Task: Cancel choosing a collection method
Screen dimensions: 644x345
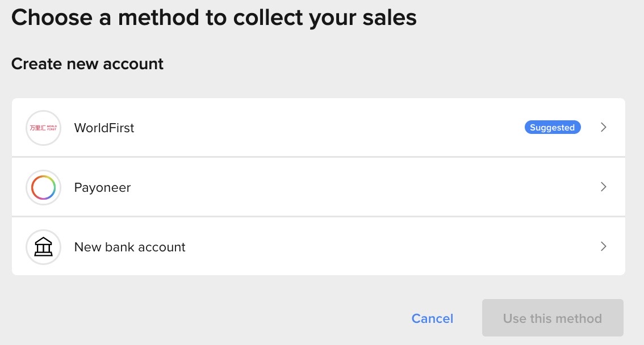Action: 432,318
